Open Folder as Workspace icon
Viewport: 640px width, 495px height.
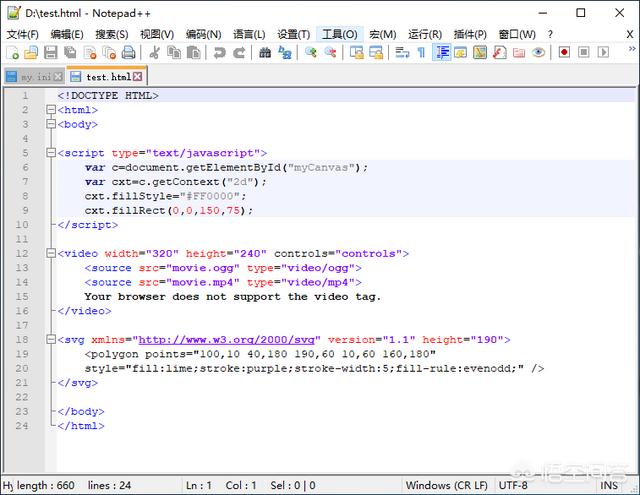coord(519,53)
